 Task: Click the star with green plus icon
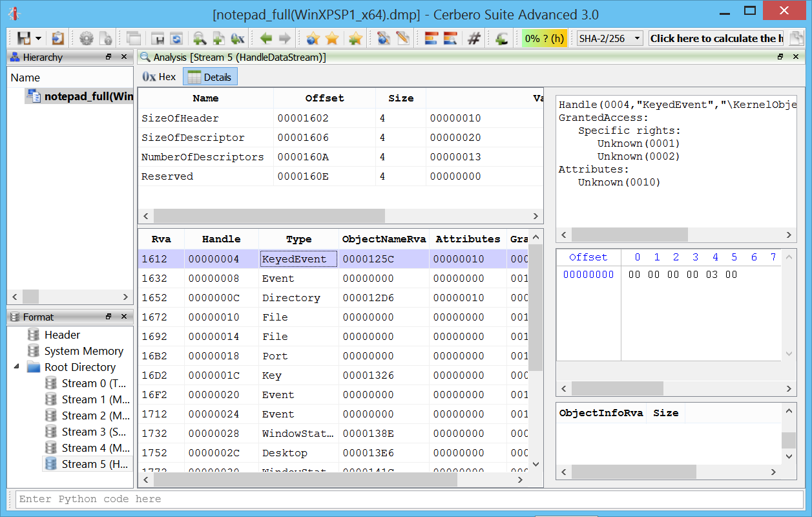click(355, 38)
